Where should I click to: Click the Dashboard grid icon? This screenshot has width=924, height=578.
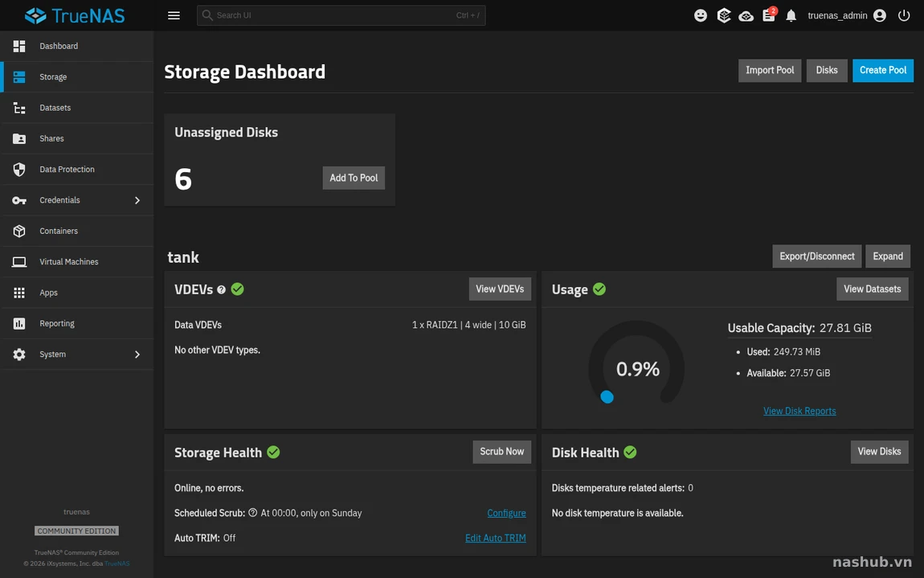click(x=19, y=46)
